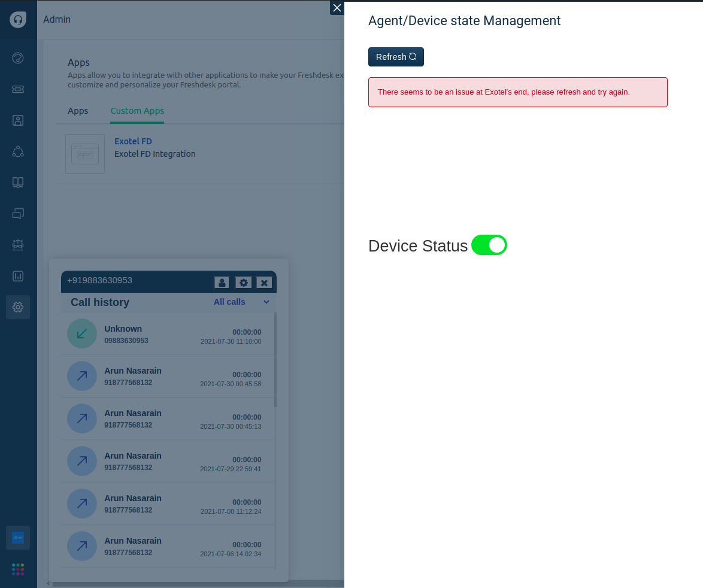Screen dimensions: 703x588
Task: Click timestamp 2021-07-30 00:45:13
Action: pyautogui.click(x=231, y=427)
